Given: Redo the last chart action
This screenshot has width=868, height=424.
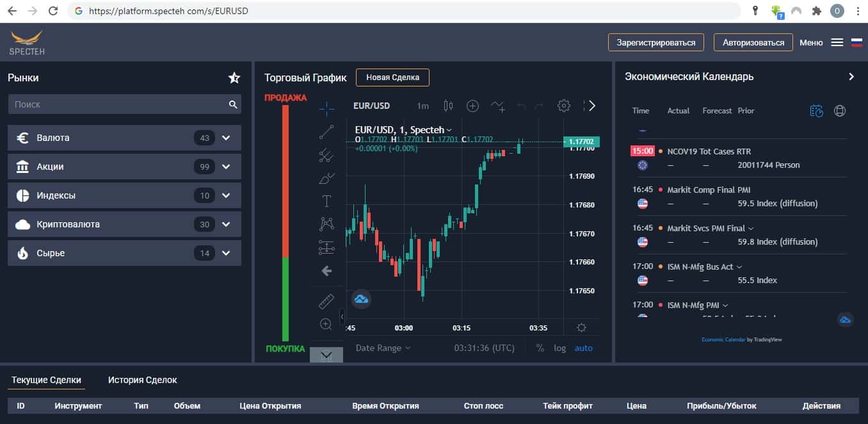Looking at the screenshot, I should tap(539, 106).
